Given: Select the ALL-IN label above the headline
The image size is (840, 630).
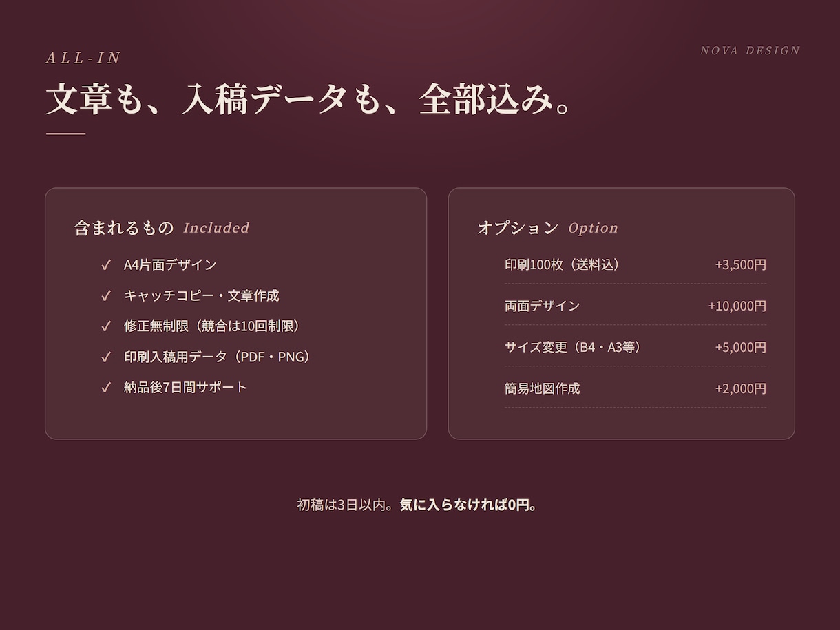Looking at the screenshot, I should tap(83, 58).
